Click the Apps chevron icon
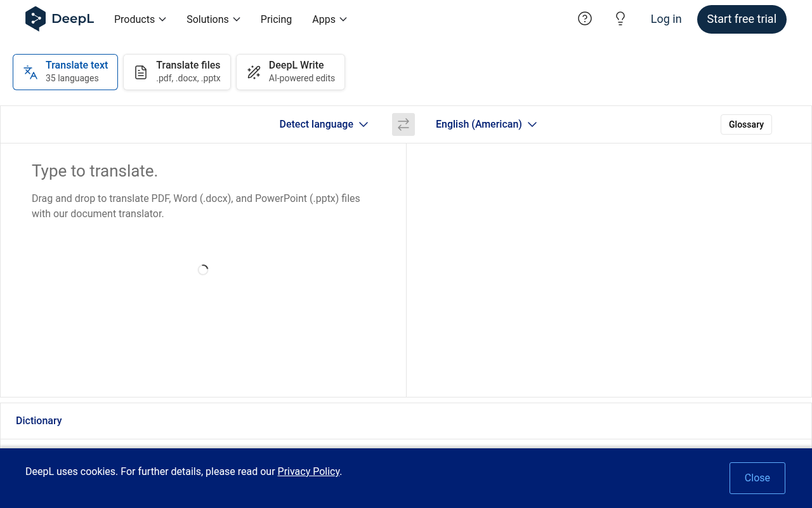The width and height of the screenshot is (812, 508). pyautogui.click(x=343, y=20)
